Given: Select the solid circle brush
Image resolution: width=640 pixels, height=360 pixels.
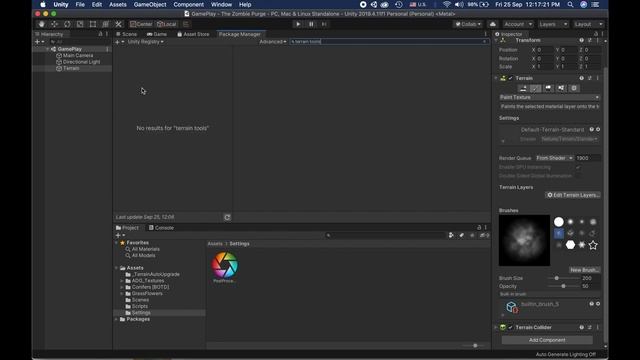Looking at the screenshot, I should pyautogui.click(x=559, y=222).
